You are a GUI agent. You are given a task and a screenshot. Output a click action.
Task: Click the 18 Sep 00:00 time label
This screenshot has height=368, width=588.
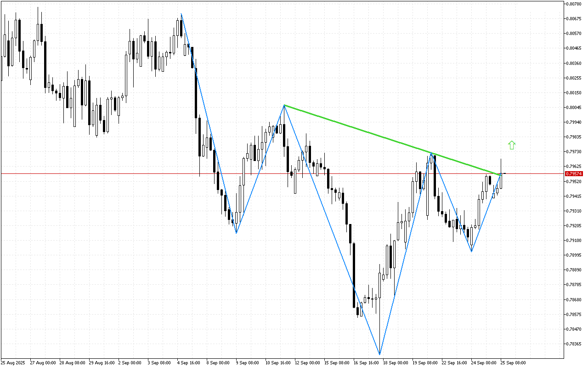pos(396,362)
